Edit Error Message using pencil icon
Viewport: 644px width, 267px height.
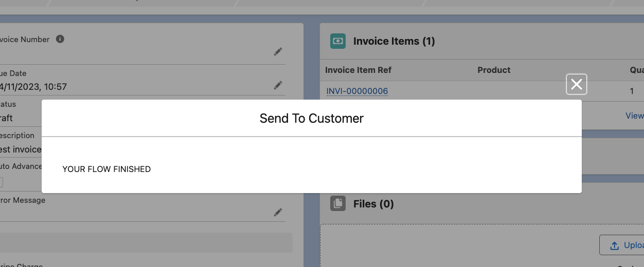[278, 212]
